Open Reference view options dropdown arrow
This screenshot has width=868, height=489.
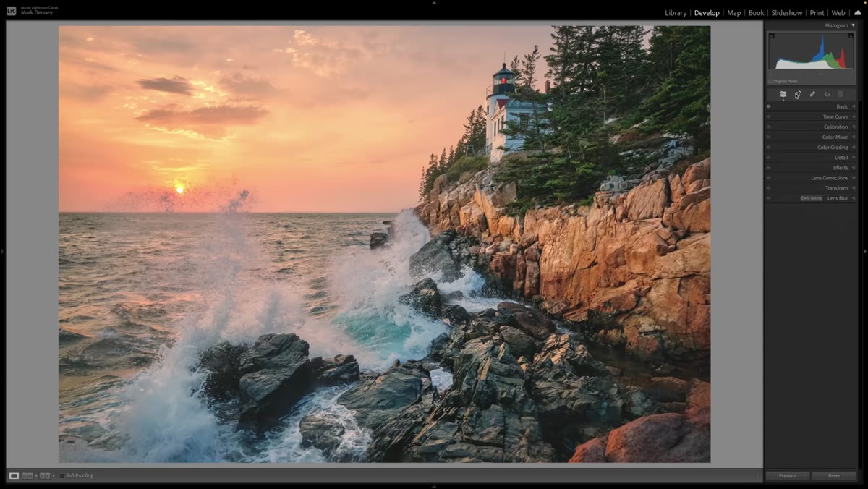pyautogui.click(x=36, y=476)
